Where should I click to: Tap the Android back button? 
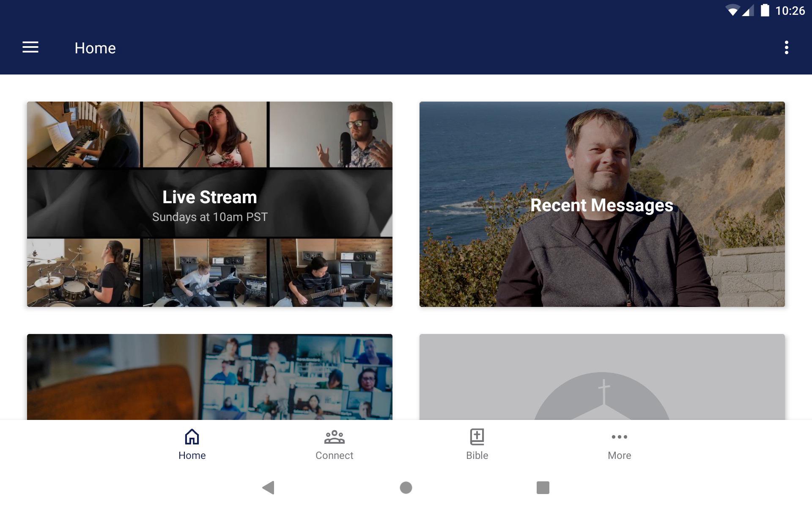pos(269,488)
